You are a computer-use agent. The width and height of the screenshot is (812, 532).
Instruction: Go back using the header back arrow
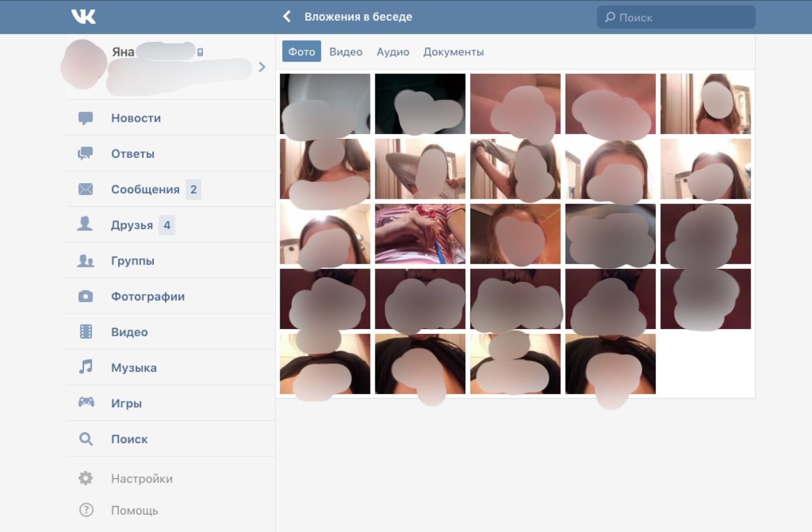pyautogui.click(x=287, y=16)
